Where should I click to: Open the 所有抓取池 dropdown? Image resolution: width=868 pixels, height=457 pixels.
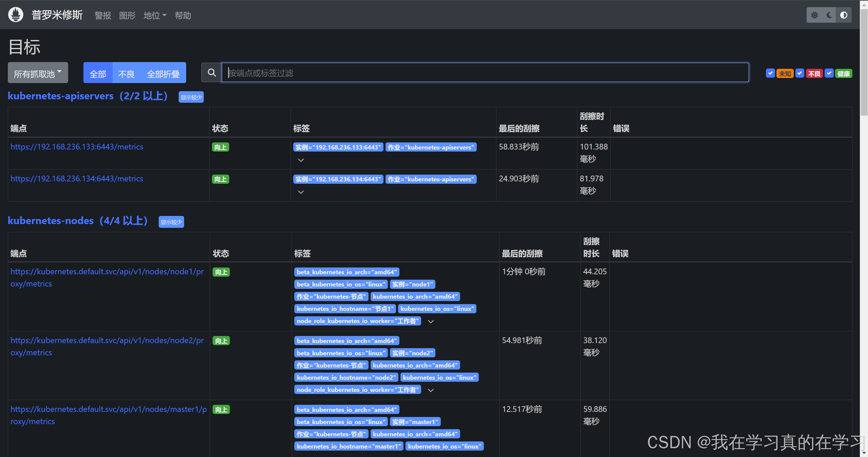[x=38, y=73]
